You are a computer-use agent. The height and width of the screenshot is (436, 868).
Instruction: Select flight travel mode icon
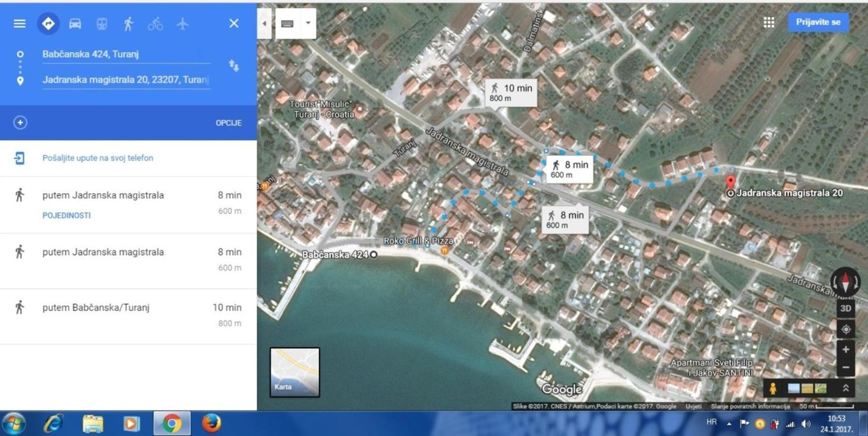(x=182, y=23)
